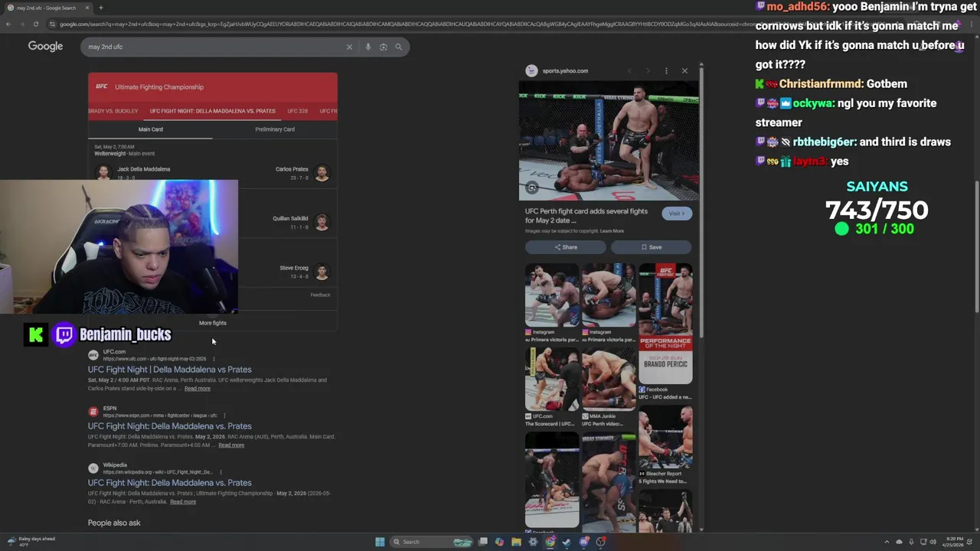Screen dimensions: 980x551
Task: Show next image in preview panel
Action: (x=648, y=70)
